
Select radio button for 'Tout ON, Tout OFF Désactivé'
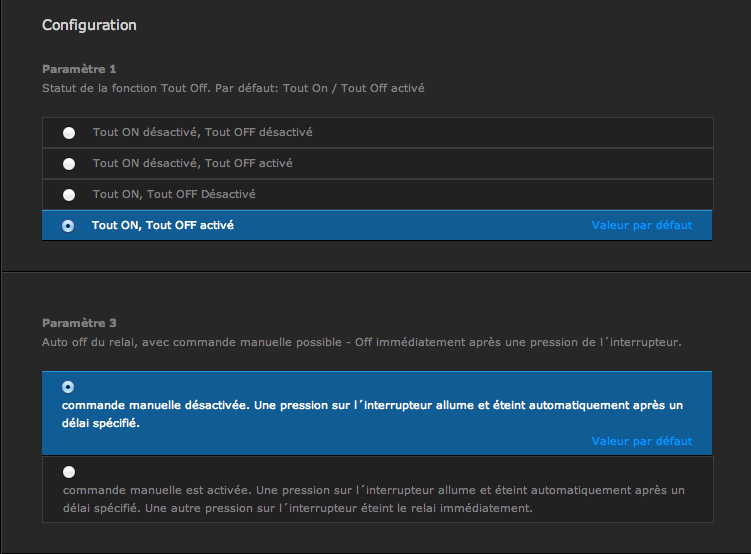click(x=68, y=194)
